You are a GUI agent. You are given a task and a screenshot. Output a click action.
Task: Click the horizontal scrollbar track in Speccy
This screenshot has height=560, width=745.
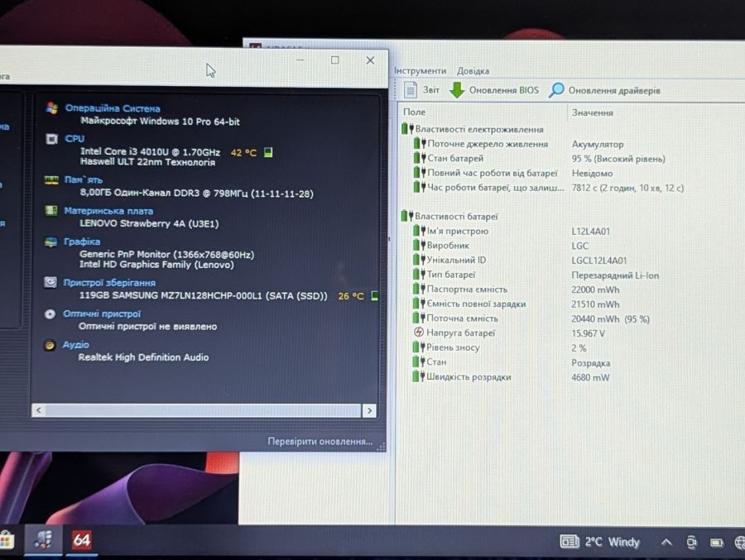204,410
